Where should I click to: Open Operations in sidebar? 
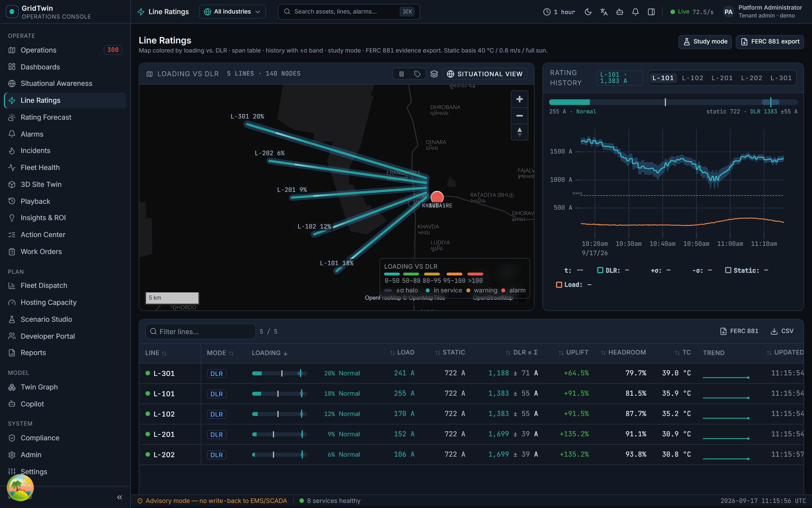(65, 50)
